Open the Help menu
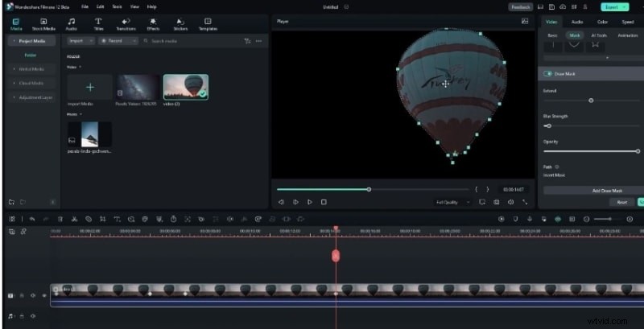 tap(152, 7)
